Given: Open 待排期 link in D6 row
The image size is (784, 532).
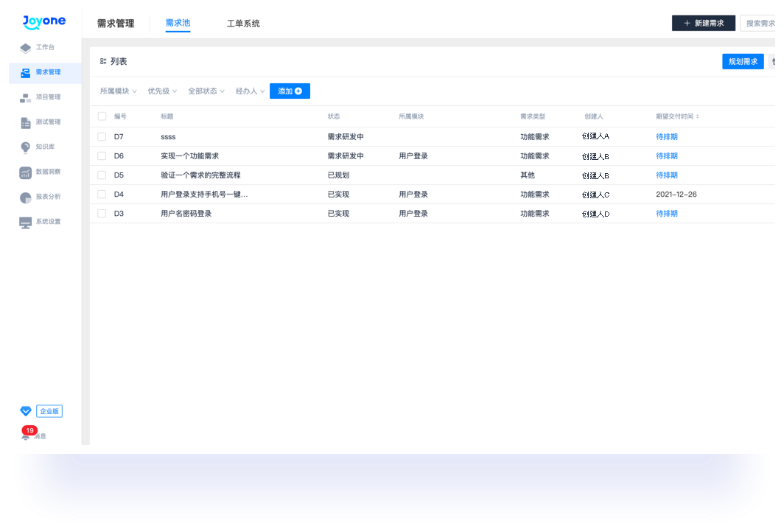Looking at the screenshot, I should 667,156.
